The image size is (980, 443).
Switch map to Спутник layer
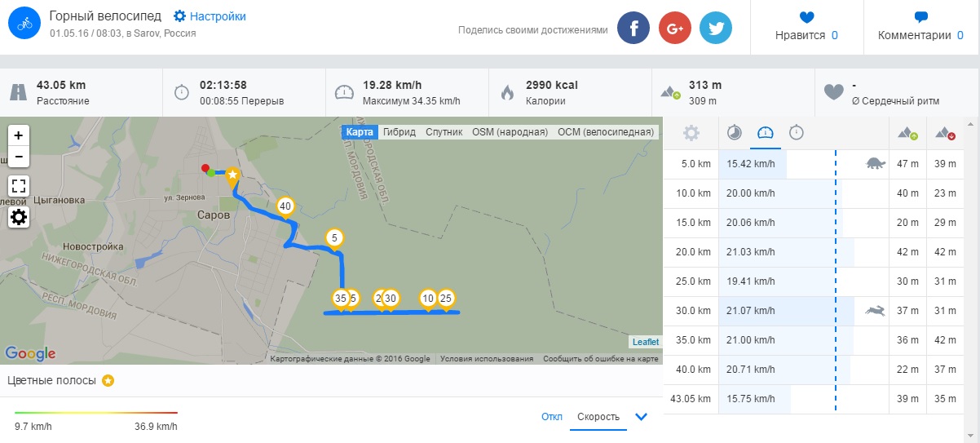(444, 131)
